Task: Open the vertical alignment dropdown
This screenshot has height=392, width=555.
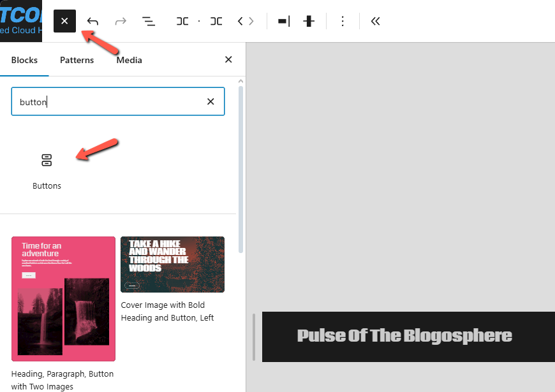Action: pos(309,21)
